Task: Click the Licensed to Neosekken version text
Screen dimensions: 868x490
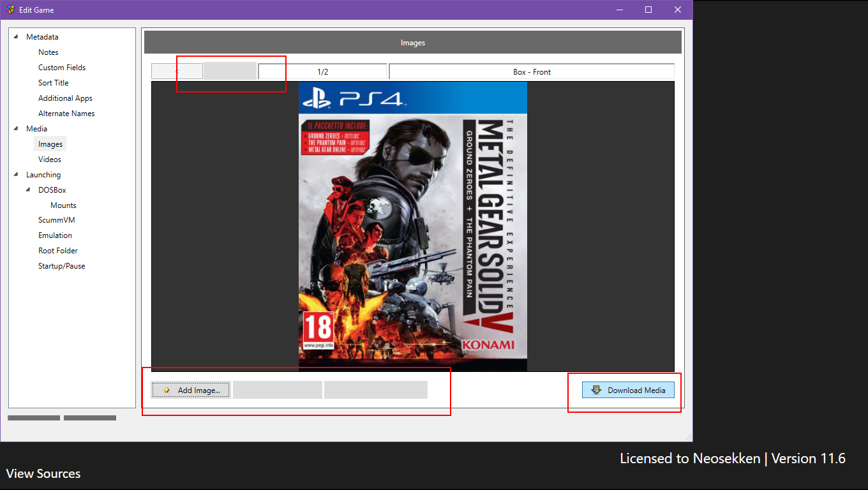Action: click(x=733, y=458)
